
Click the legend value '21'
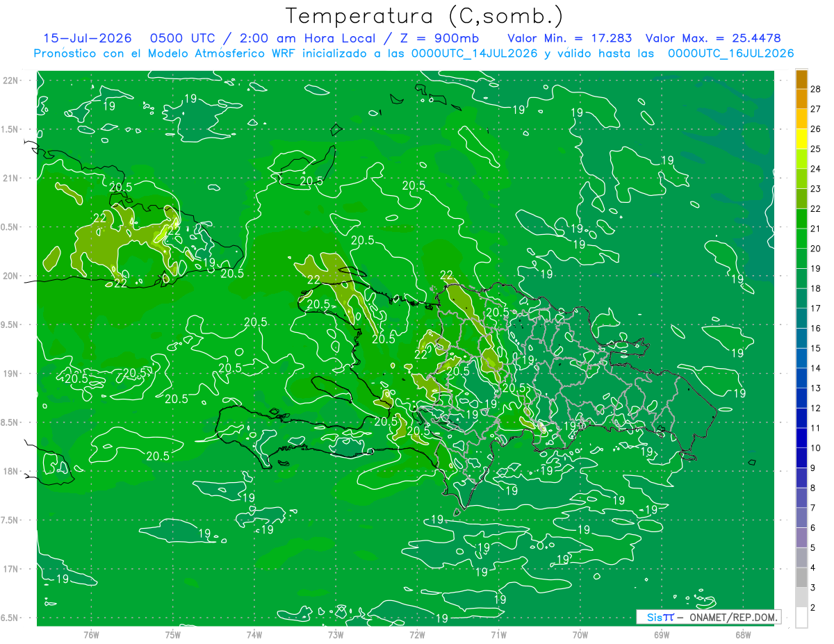pos(816,229)
